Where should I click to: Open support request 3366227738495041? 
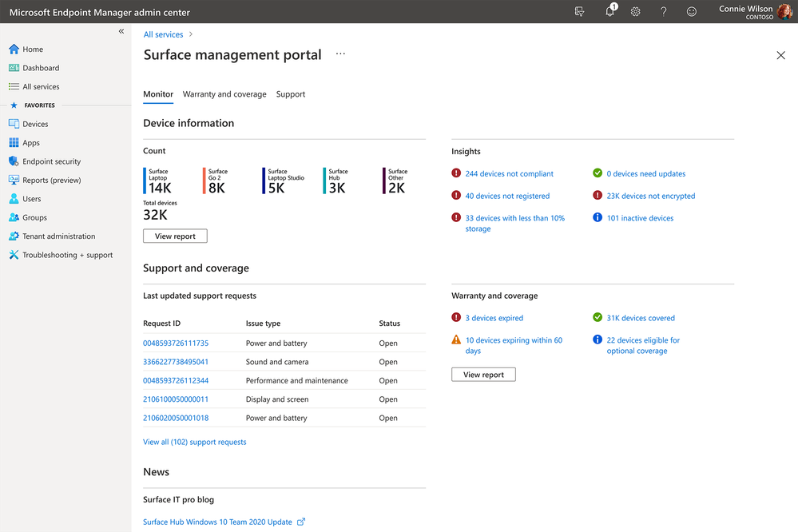tap(176, 362)
